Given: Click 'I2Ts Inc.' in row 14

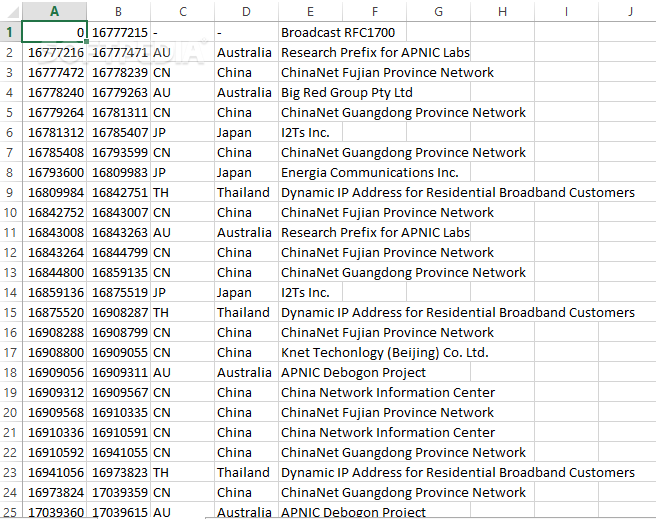Looking at the screenshot, I should click(310, 292).
